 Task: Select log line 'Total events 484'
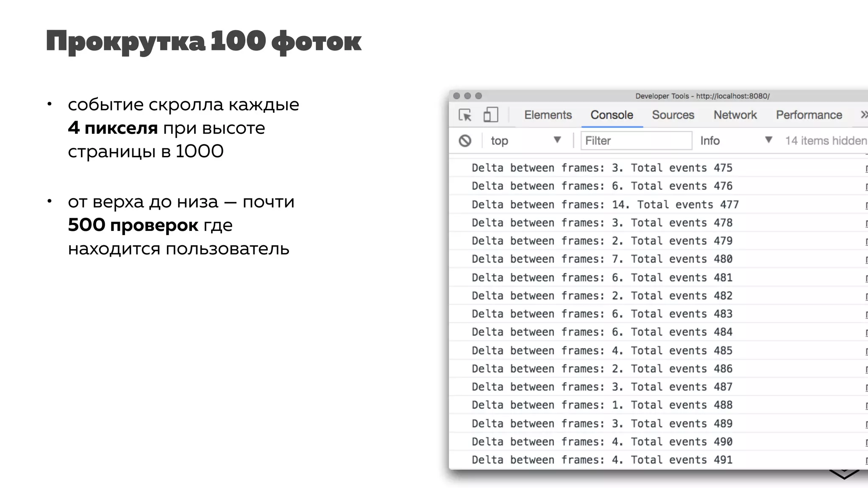click(x=658, y=332)
